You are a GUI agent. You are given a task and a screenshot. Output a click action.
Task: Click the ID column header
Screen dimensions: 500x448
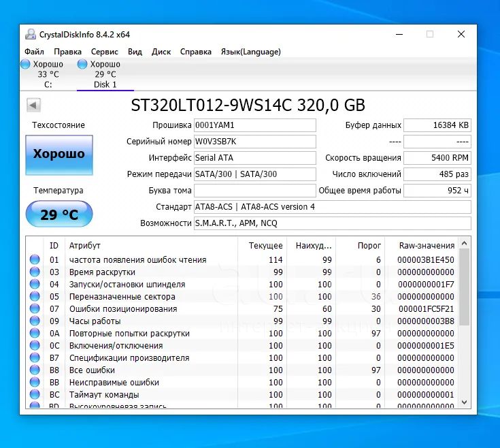point(54,245)
